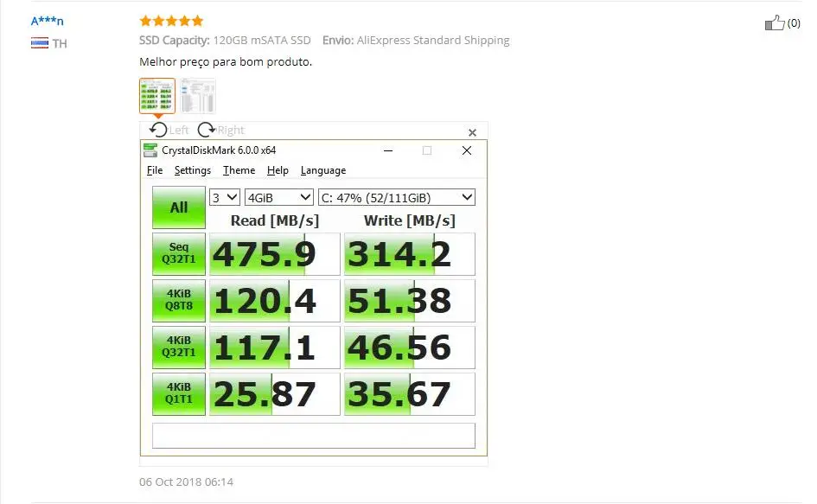Expand the 4GiB test size dropdown
The height and width of the screenshot is (504, 817).
click(278, 197)
